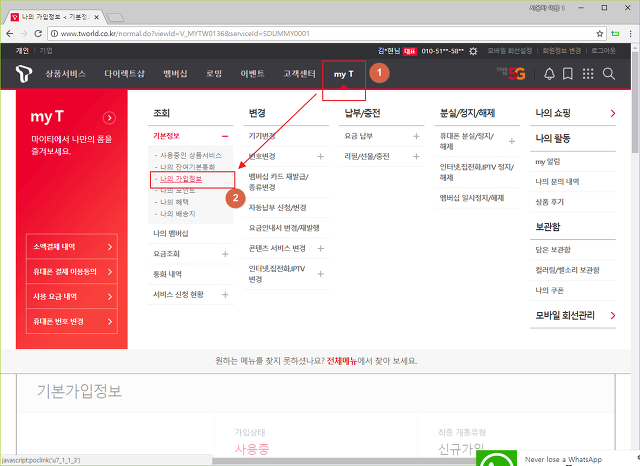Expand the 리필/선물/충전 plus icon
640x466 pixels.
416,156
